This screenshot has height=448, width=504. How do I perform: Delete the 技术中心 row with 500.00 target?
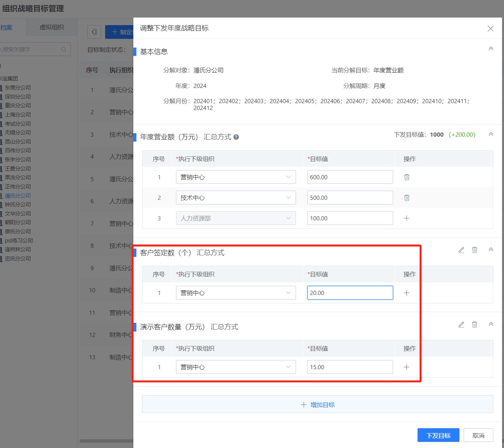point(406,198)
